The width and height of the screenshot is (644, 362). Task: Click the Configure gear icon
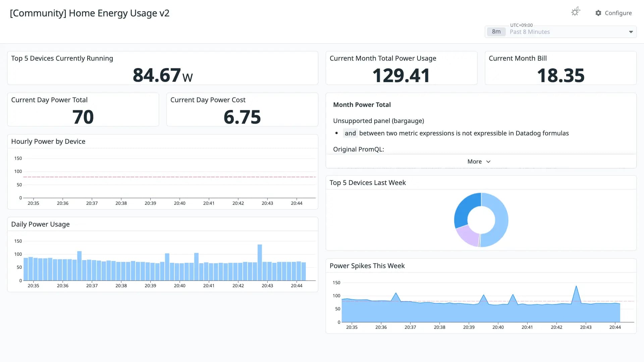[598, 13]
